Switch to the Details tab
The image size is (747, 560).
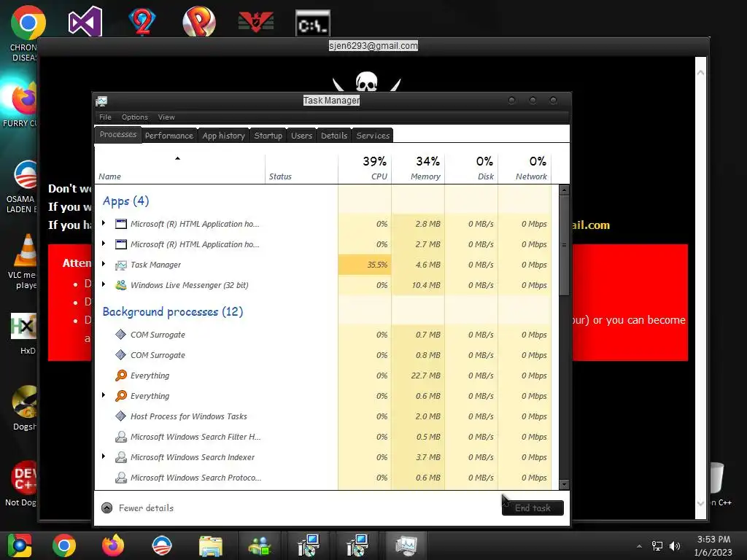click(334, 136)
